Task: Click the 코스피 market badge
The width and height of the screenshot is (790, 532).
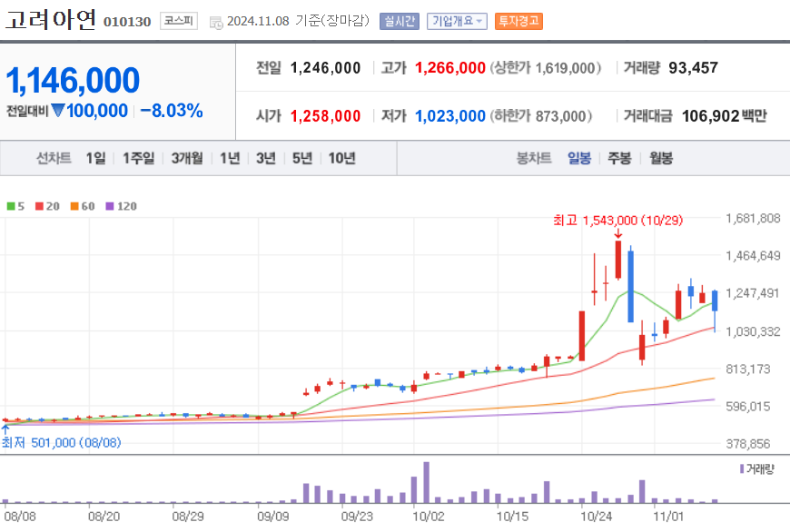Action: pyautogui.click(x=179, y=21)
